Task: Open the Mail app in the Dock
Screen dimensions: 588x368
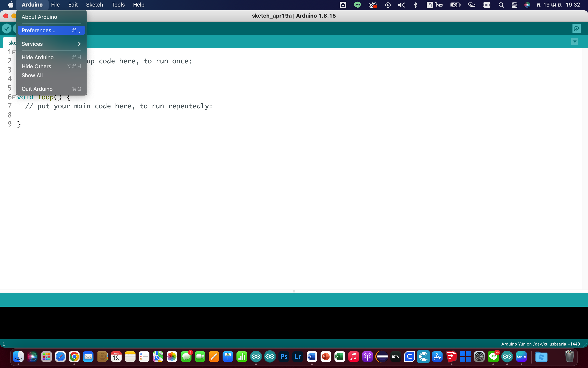Action: (x=88, y=357)
